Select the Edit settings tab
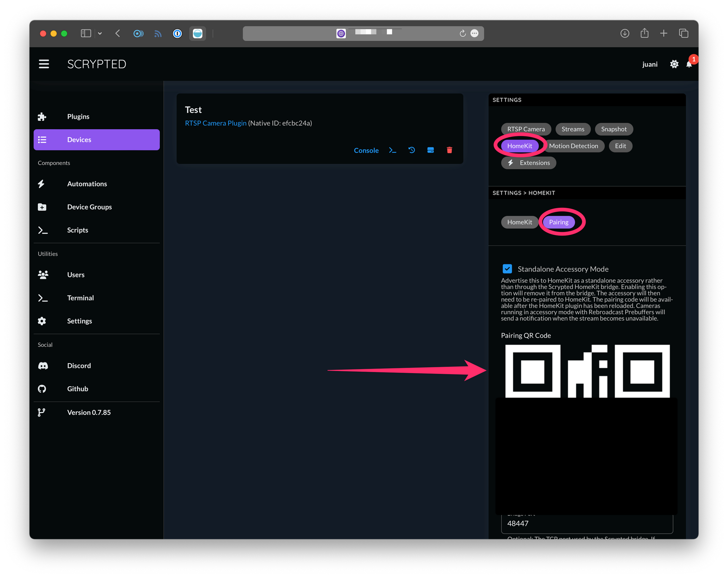 (620, 146)
